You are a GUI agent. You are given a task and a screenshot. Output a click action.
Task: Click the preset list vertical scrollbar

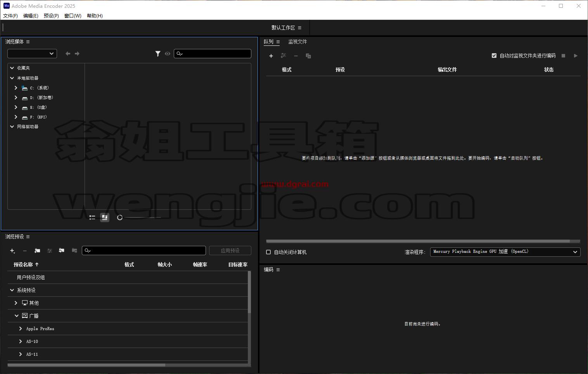point(249,292)
